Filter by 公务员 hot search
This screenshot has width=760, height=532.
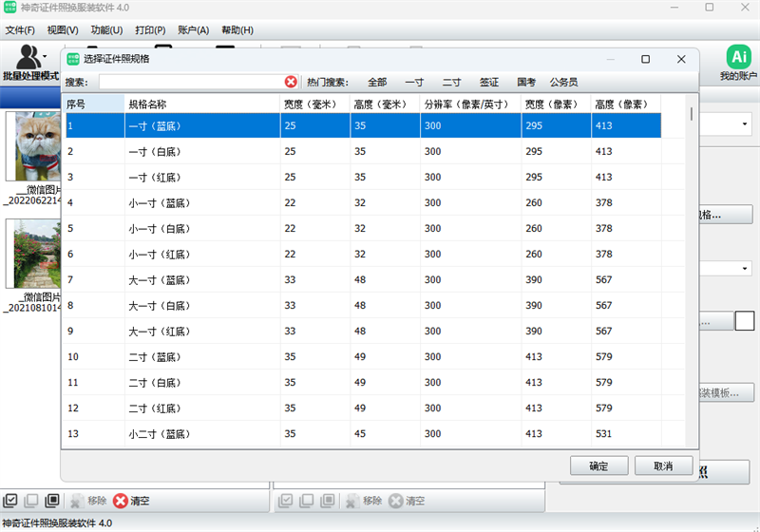[563, 83]
